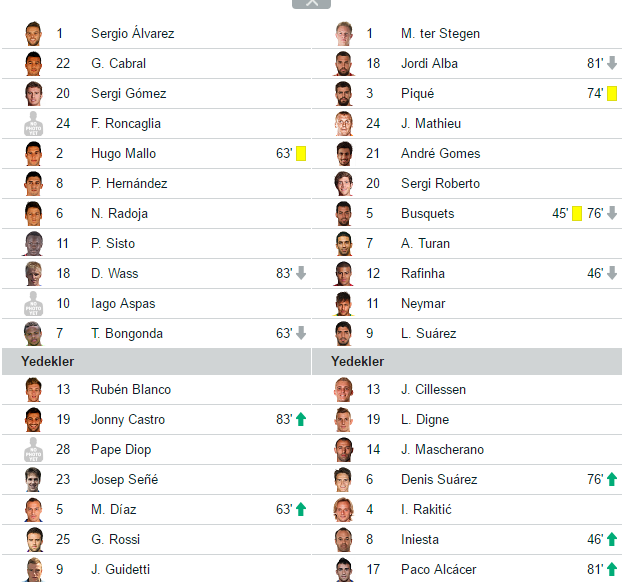Click Jordi Alba's substituted-off arrow
This screenshot has width=635, height=582.
pyautogui.click(x=612, y=64)
